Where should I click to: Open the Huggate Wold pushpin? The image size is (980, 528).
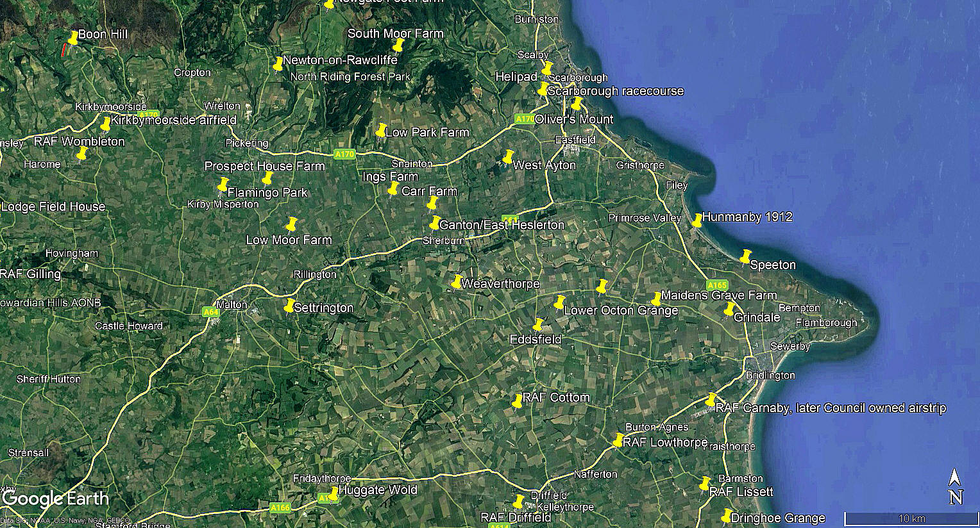point(333,494)
